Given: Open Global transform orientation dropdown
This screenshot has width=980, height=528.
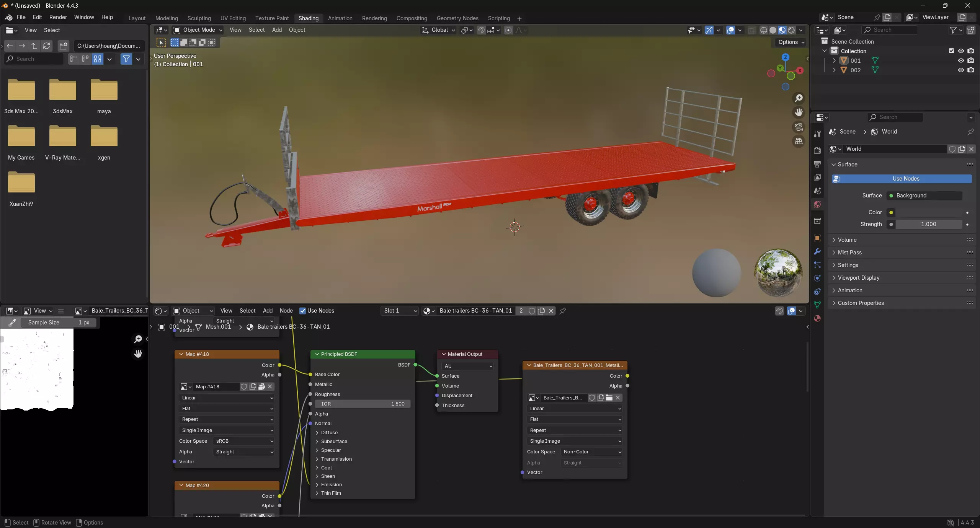Looking at the screenshot, I should pos(439,30).
